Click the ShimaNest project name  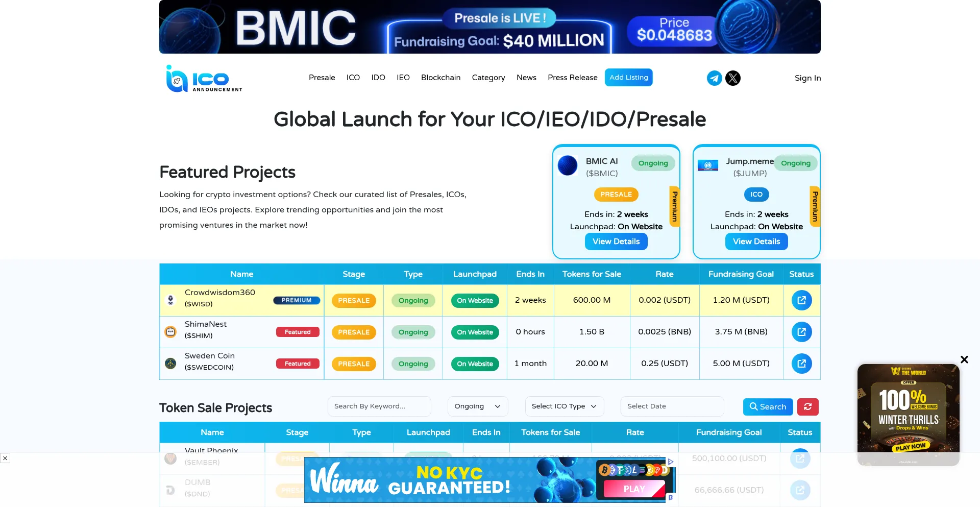[206, 324]
